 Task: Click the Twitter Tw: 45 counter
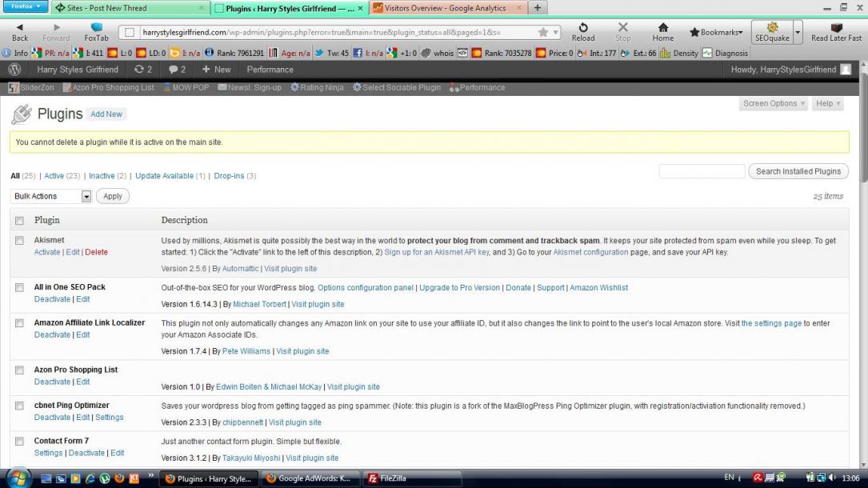331,53
